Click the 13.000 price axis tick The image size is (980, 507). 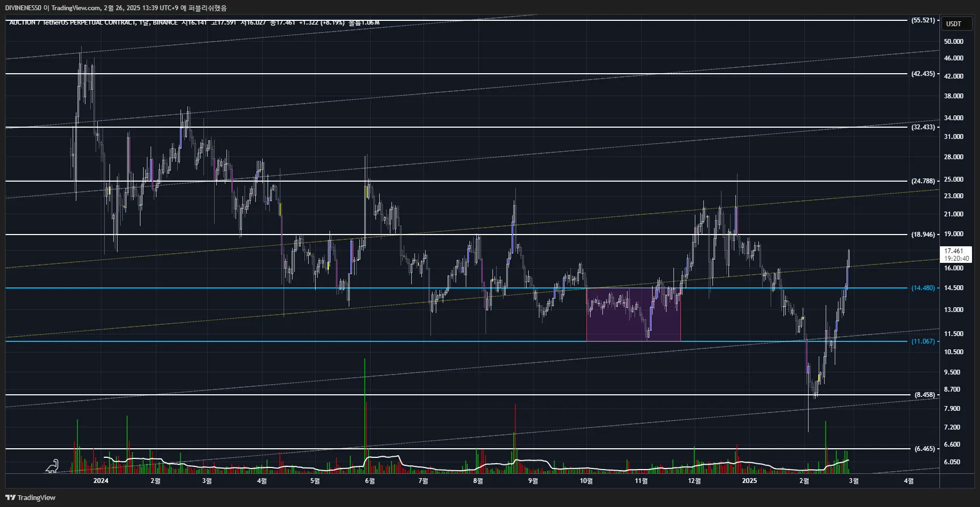point(953,310)
